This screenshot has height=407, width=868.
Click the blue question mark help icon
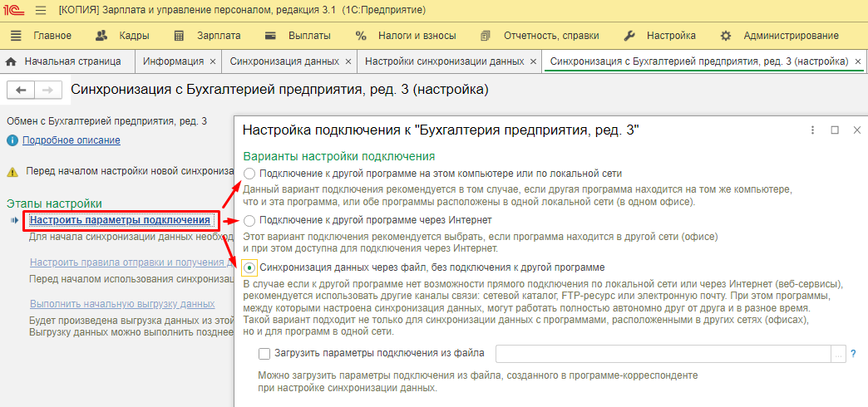[854, 353]
